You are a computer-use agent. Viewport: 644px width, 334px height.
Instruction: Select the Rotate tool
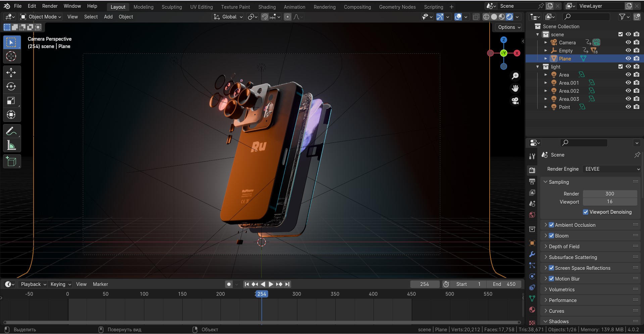tap(11, 87)
